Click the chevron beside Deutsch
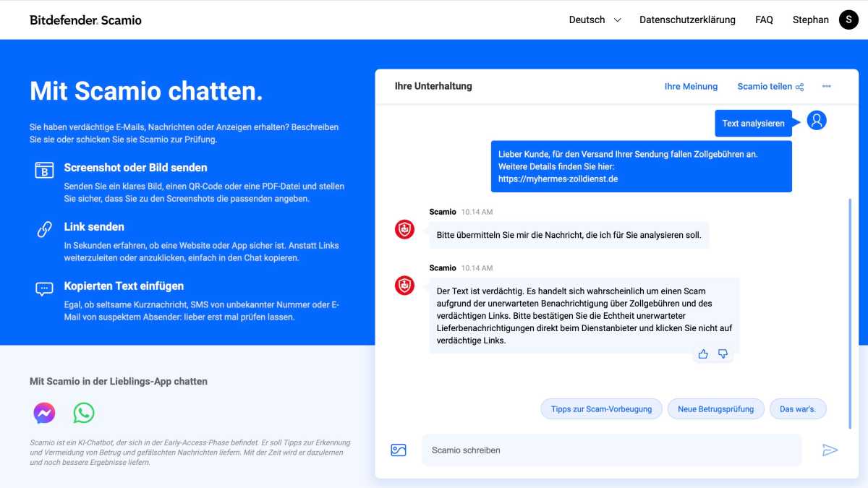The width and height of the screenshot is (868, 488). pyautogui.click(x=617, y=20)
